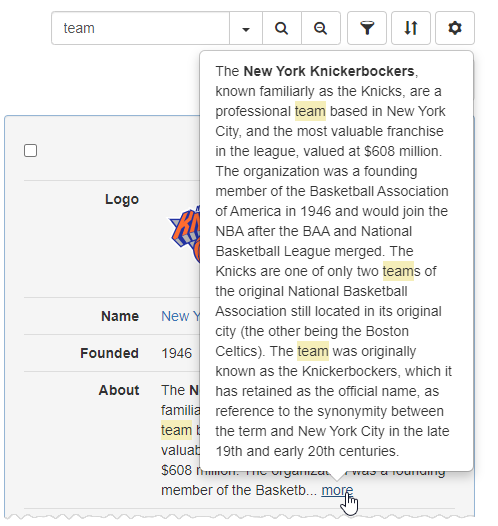Click the 'Founded' field label
The width and height of the screenshot is (498, 526).
click(109, 353)
